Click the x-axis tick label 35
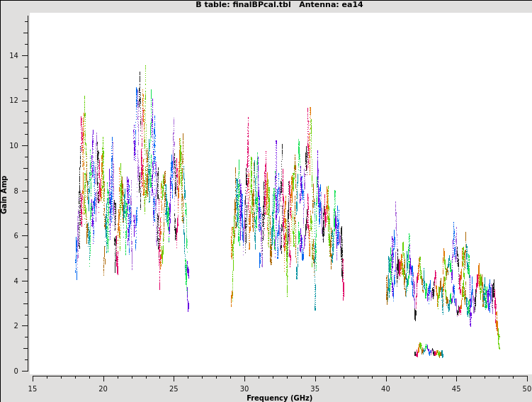The width and height of the screenshot is (532, 402). pyautogui.click(x=315, y=389)
